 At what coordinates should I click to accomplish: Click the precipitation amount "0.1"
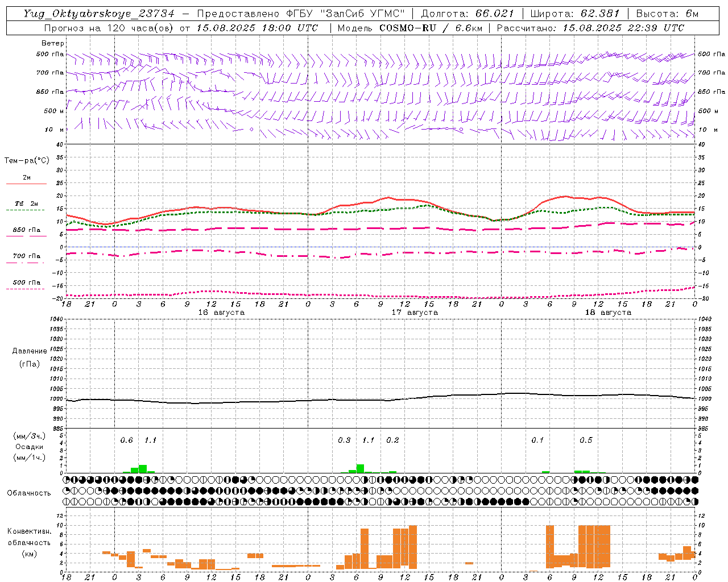click(537, 440)
